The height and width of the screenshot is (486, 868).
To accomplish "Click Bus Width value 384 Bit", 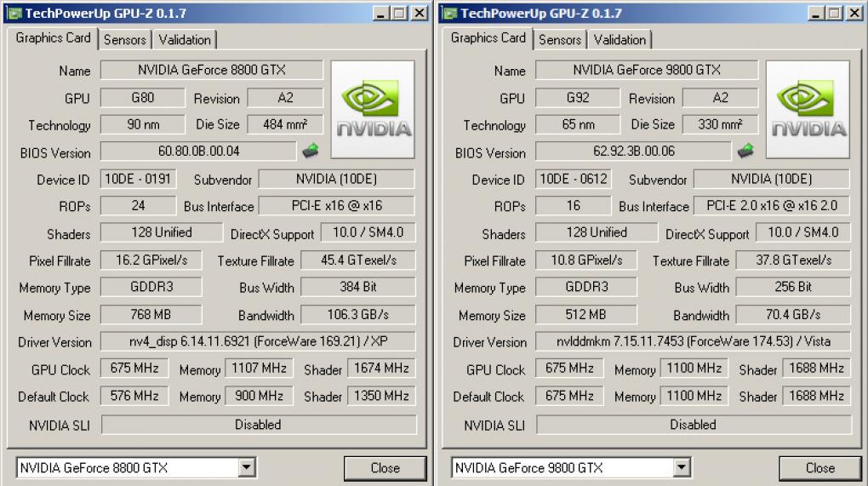I will pyautogui.click(x=358, y=287).
